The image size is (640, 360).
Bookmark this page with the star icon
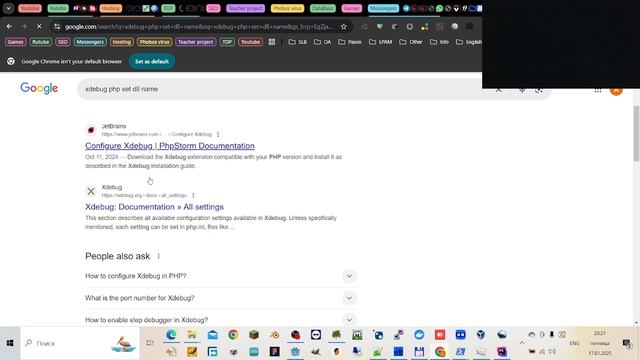pyautogui.click(x=344, y=27)
